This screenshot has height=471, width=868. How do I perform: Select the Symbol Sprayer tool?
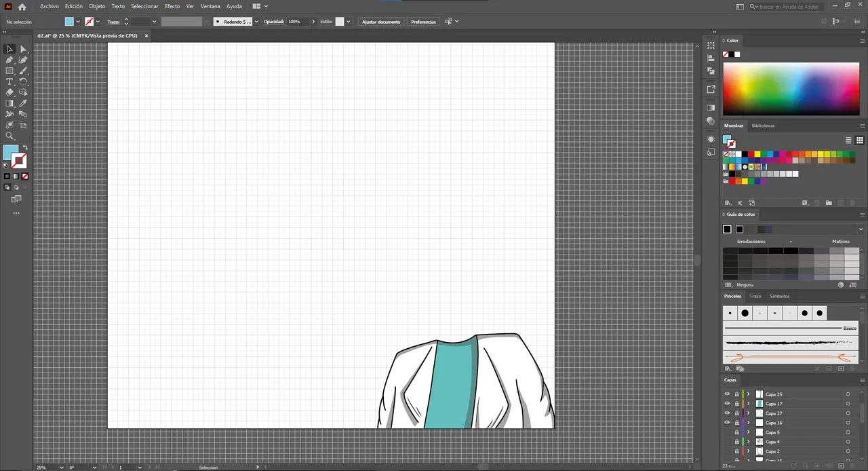[9, 125]
